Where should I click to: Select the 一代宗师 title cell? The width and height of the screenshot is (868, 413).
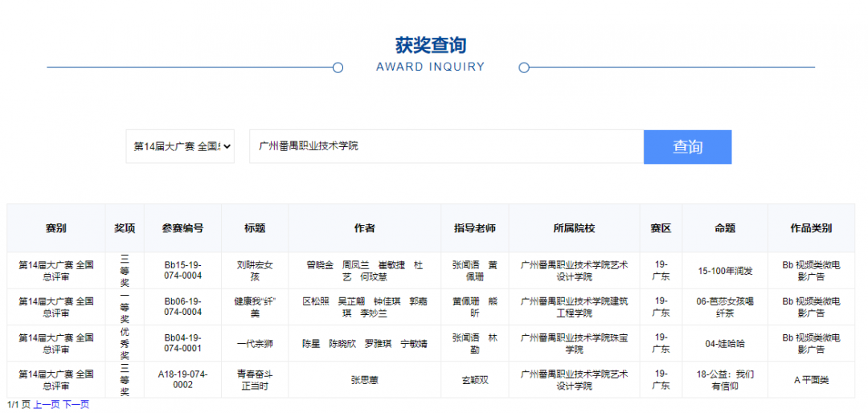tap(255, 343)
